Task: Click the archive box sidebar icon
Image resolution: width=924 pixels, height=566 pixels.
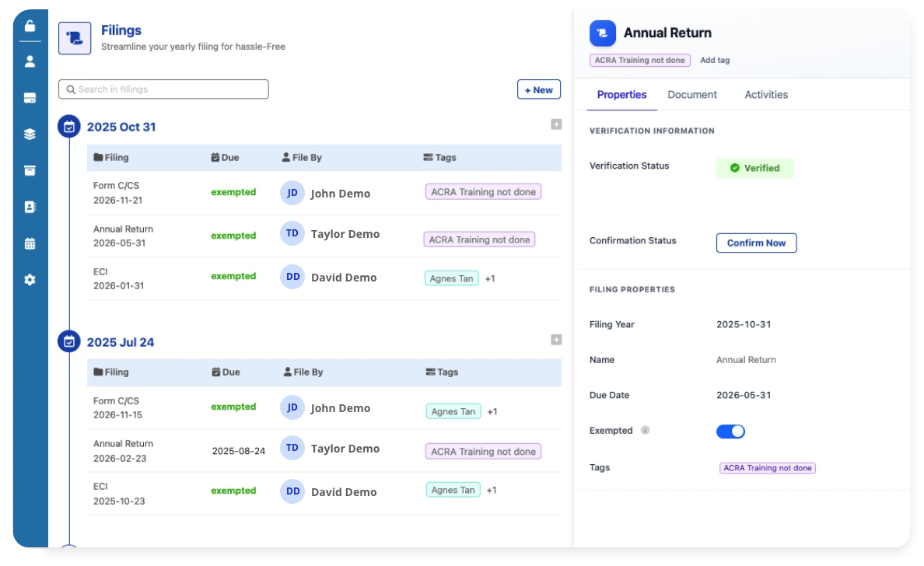Action: (x=30, y=170)
